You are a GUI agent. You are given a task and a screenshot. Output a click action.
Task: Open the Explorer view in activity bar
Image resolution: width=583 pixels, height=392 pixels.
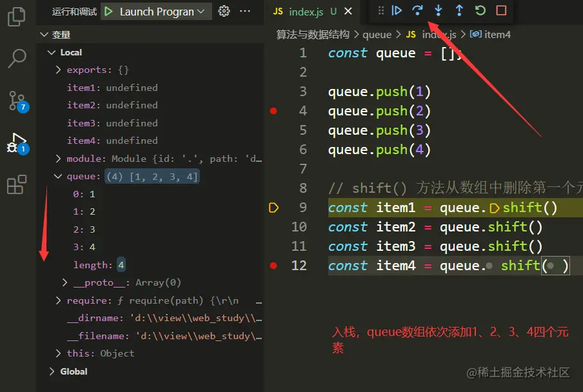point(16,17)
